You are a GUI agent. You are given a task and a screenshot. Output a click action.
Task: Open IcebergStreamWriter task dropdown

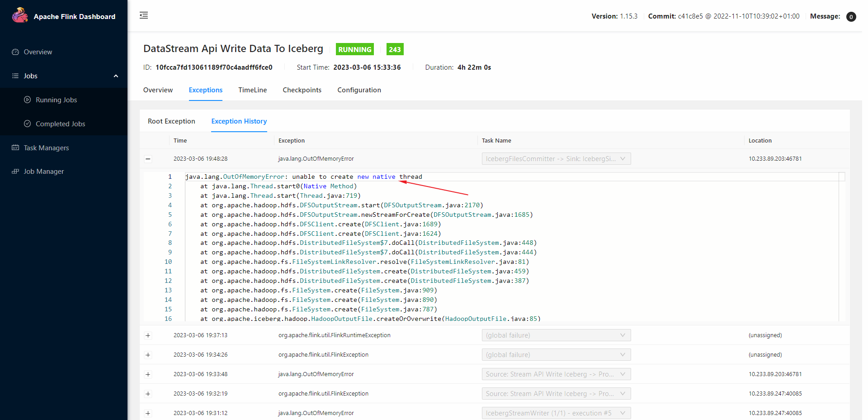tap(556, 413)
